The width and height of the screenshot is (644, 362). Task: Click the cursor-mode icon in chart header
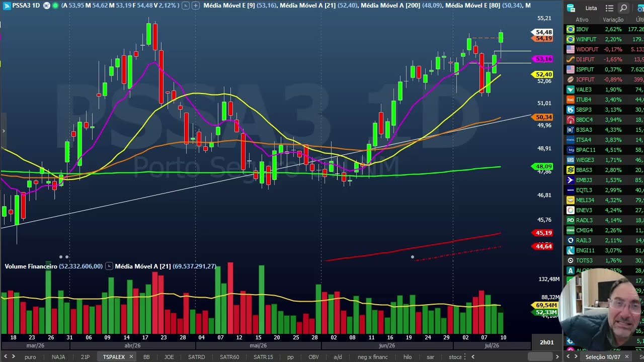pos(185,6)
